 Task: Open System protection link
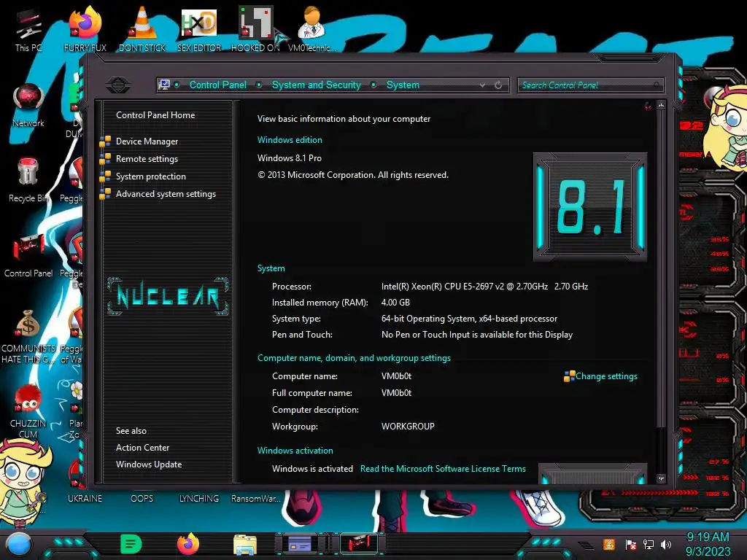coord(150,176)
